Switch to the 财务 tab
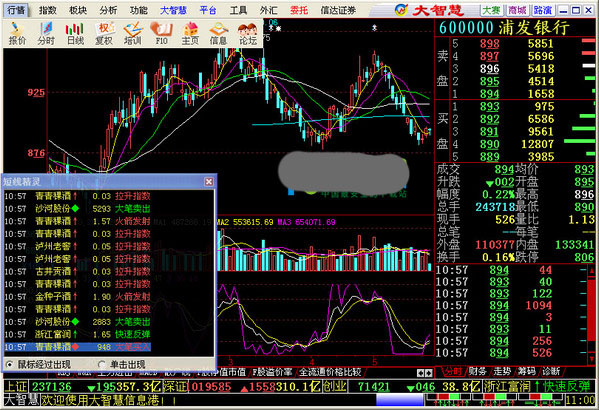The image size is (599, 410). tap(477, 371)
